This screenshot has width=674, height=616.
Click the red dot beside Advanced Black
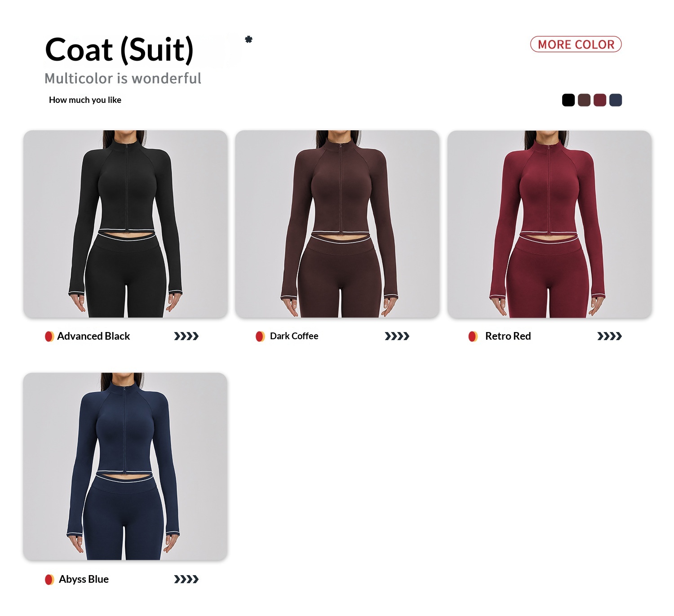pos(49,336)
